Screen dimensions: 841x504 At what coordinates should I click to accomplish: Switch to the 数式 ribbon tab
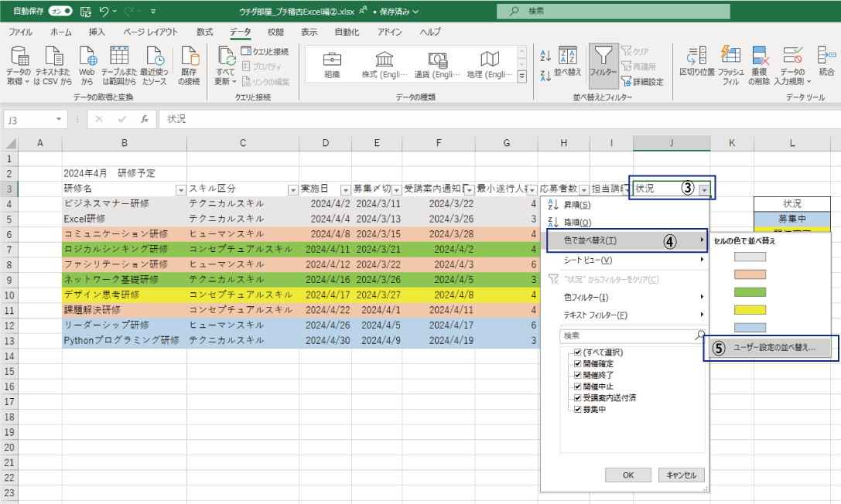204,32
